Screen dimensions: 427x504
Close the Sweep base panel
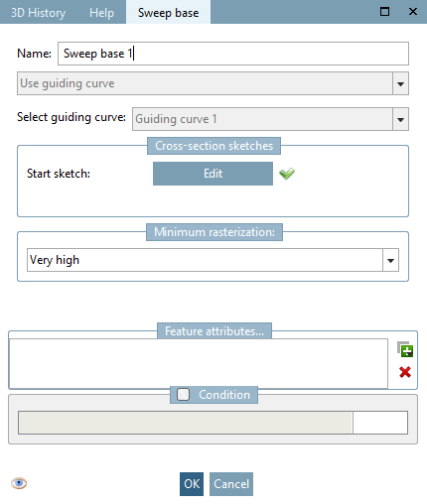pos(413,12)
